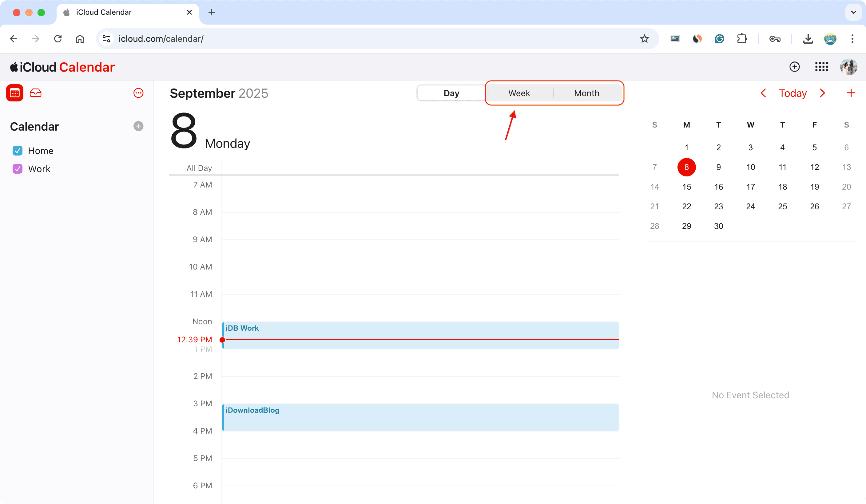Toggle the Work calendar checkbox
Image resolution: width=866 pixels, height=504 pixels.
tap(18, 169)
